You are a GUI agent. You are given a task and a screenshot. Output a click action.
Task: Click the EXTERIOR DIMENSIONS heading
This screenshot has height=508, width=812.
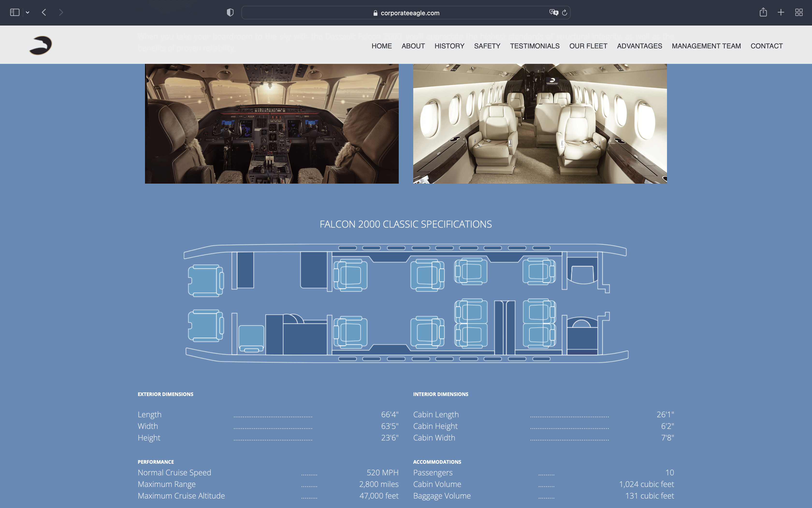point(165,394)
